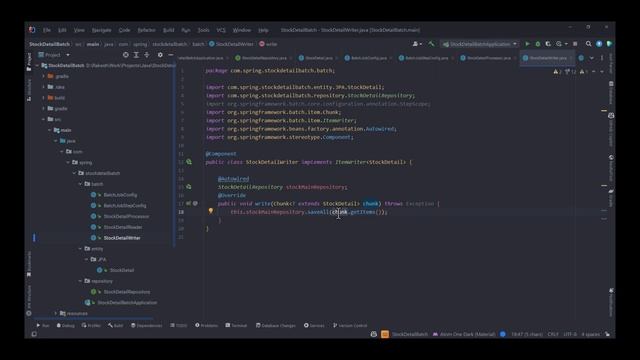This screenshot has width=640, height=360.
Task: Open the user account icon in toolbar
Action: (416, 44)
